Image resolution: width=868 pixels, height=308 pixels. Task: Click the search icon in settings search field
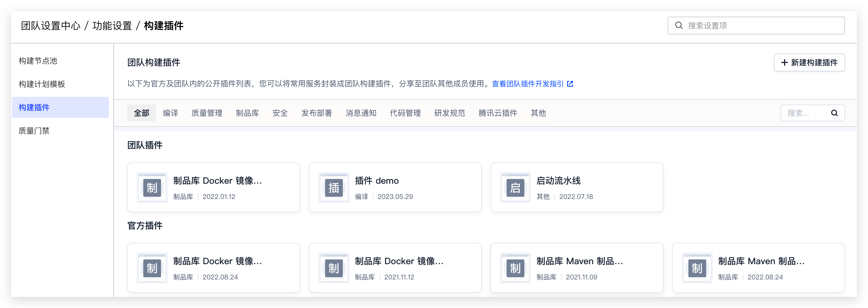pyautogui.click(x=679, y=26)
